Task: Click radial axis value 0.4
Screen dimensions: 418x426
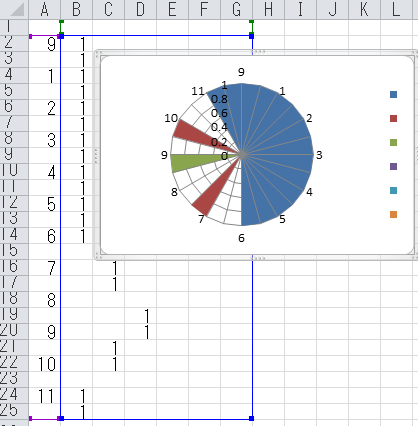Action: click(219, 127)
